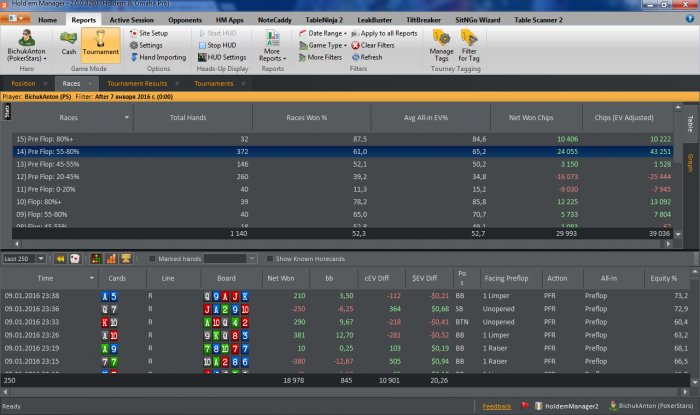Sort by Net Won Chips column
Viewport: 700px width, 415px height.
click(x=531, y=117)
